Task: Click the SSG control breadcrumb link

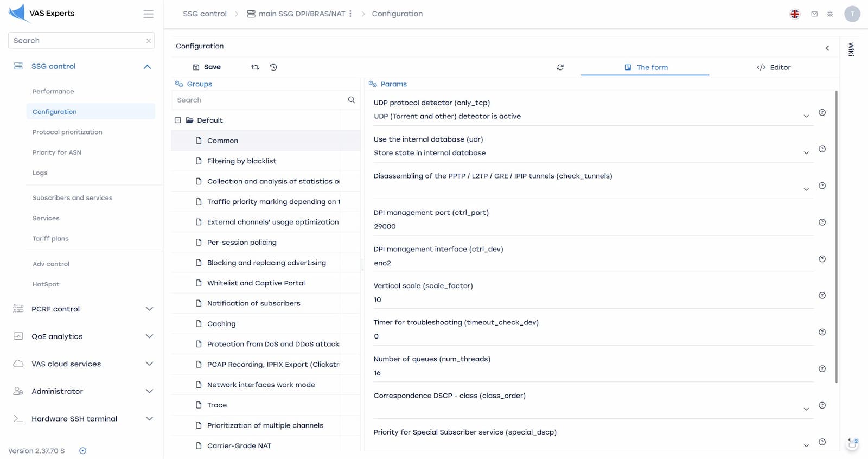Action: pos(205,14)
